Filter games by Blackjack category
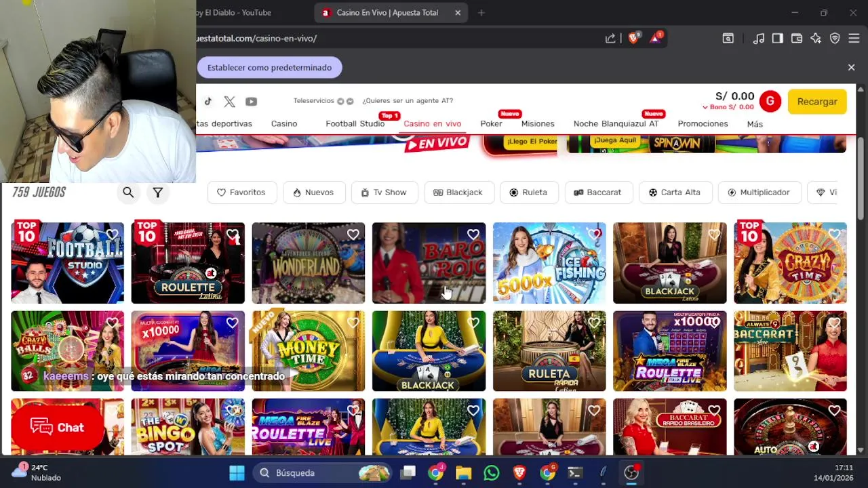 click(458, 192)
